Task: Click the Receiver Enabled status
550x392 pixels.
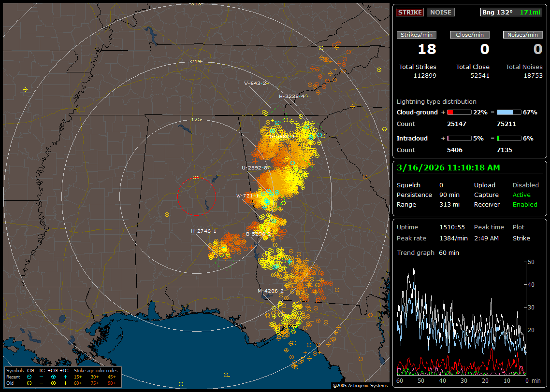Action: coord(524,204)
